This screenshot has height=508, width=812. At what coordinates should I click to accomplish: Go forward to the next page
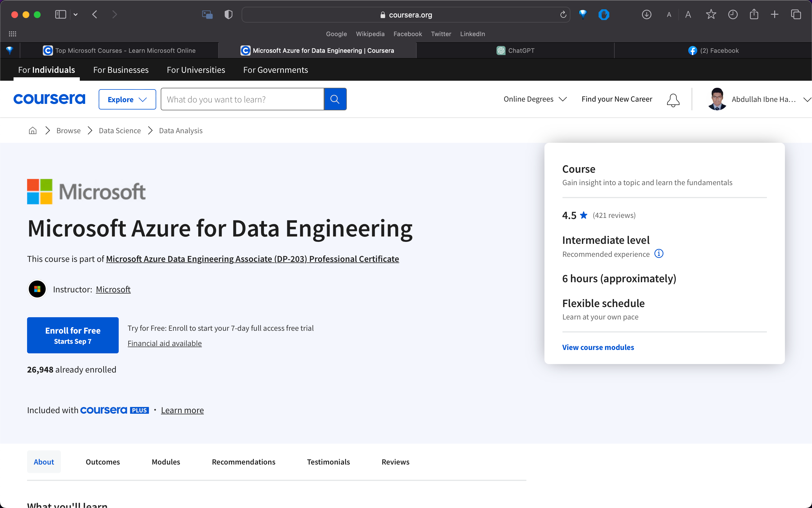(114, 14)
